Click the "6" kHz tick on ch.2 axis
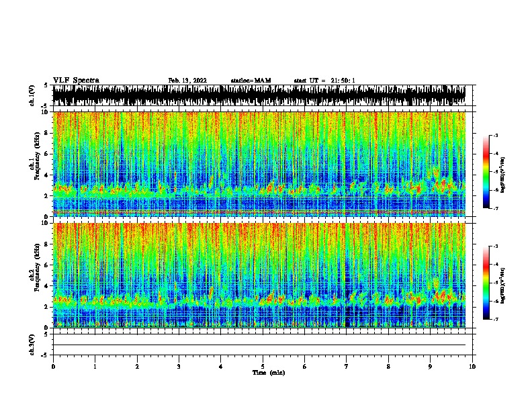 [x=46, y=265]
